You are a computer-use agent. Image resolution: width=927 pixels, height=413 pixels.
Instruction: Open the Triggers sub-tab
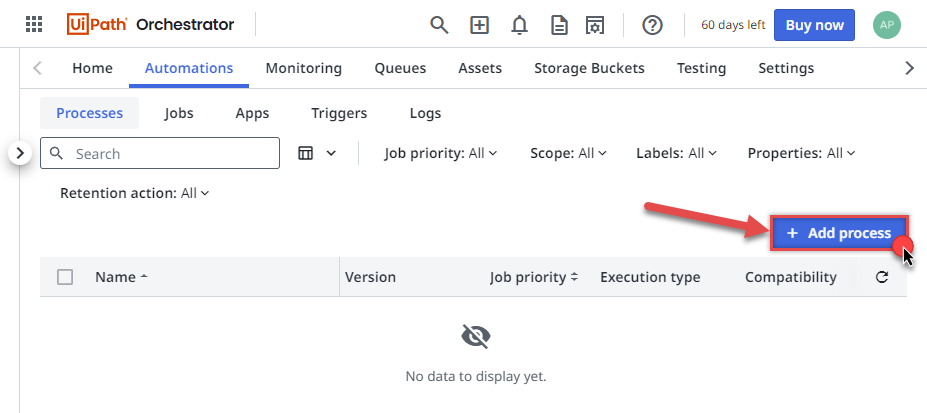(x=339, y=113)
